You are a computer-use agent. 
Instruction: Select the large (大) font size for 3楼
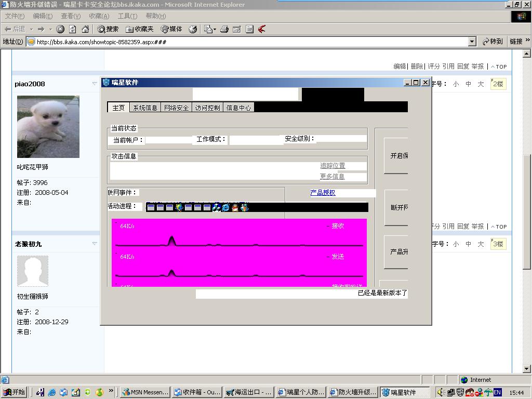481,244
